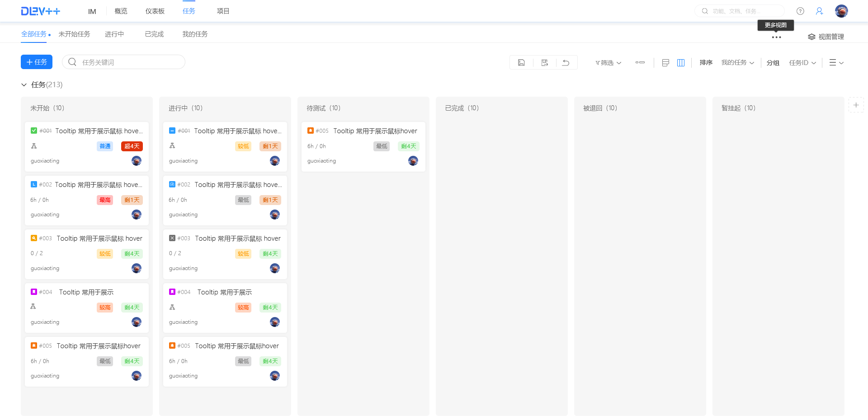Click the red 超4天 overdue tag
Viewport: 868px width, 420px height.
click(132, 146)
